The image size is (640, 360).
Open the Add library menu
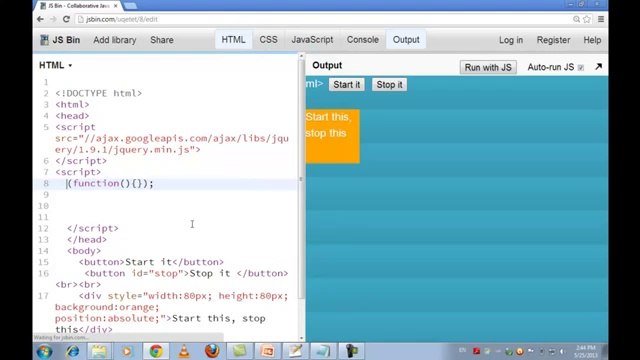[x=115, y=40]
